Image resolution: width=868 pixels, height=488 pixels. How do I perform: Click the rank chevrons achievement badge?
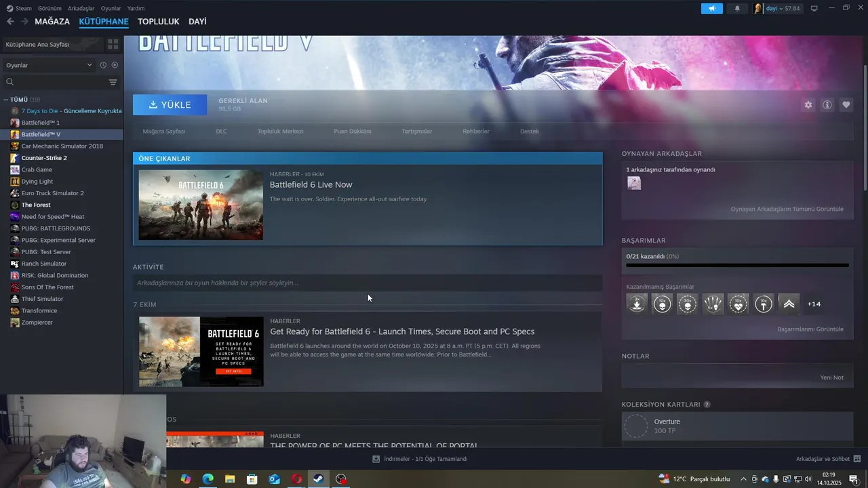click(789, 304)
